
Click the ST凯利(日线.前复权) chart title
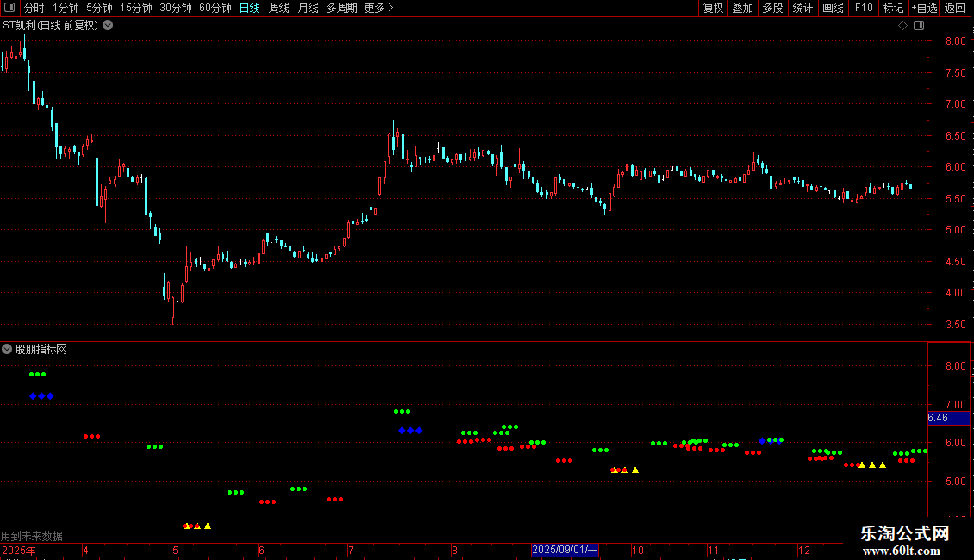coord(50,26)
